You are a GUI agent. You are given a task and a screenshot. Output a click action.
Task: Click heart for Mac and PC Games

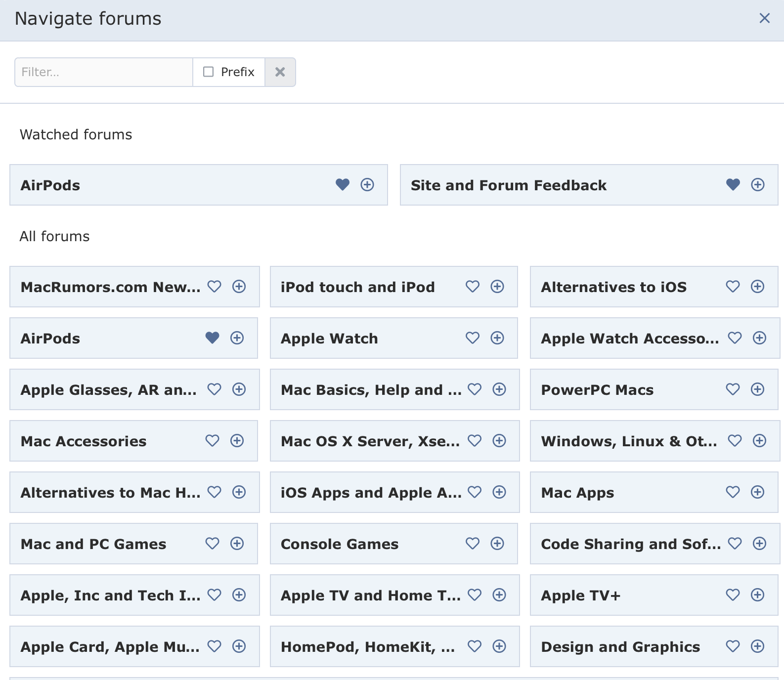pyautogui.click(x=213, y=544)
